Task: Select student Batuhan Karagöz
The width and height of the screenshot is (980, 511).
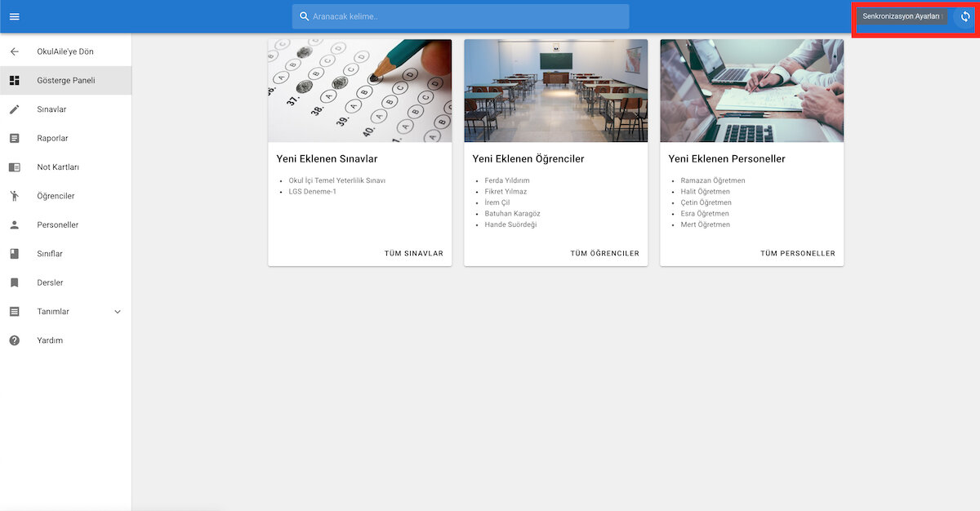Action: (x=513, y=214)
